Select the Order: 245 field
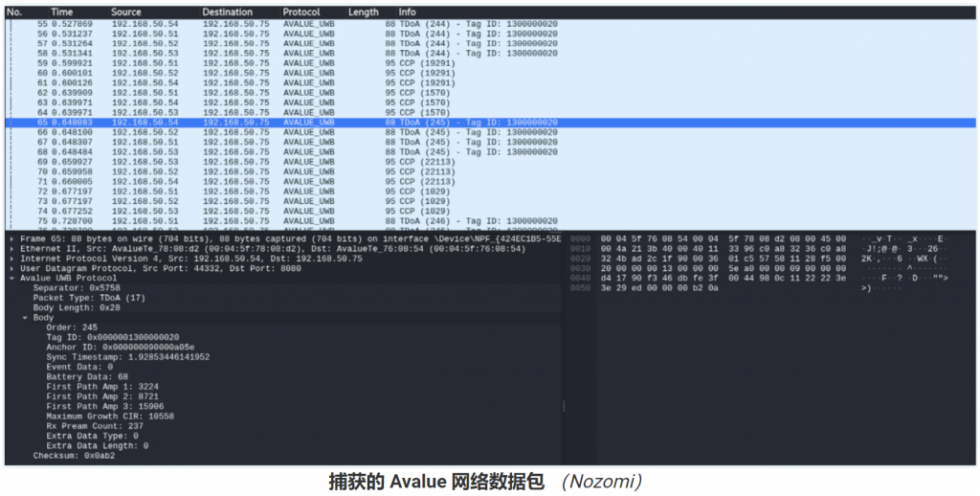Image resolution: width=980 pixels, height=496 pixels. [x=72, y=327]
